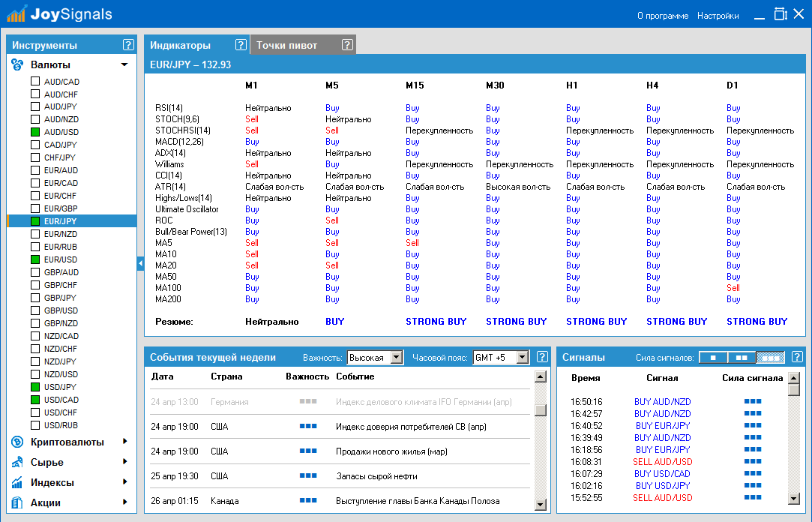Screen dimensions: 812x522
Task: Select strong signal strength (three squares)
Action: (771, 357)
